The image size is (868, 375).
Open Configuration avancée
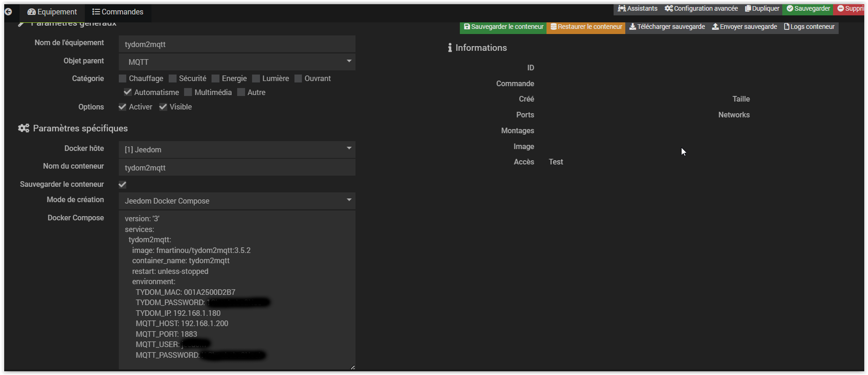click(701, 8)
